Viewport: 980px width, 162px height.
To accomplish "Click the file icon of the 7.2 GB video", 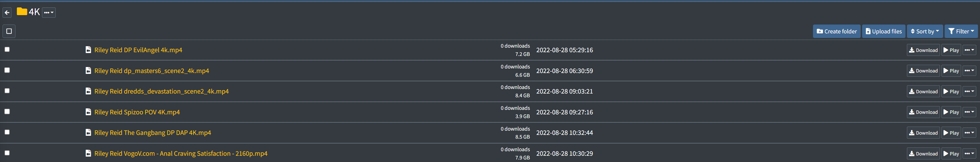I will [88, 50].
